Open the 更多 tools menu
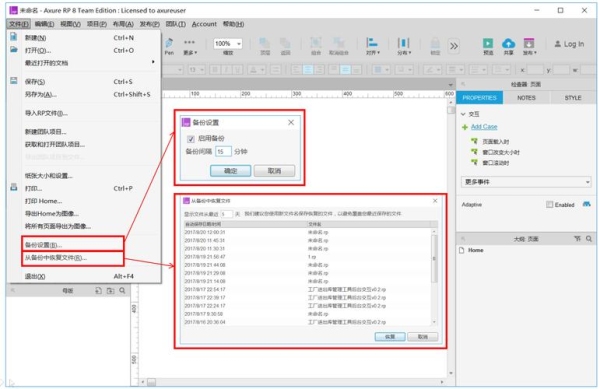600x389 pixels. (190, 46)
